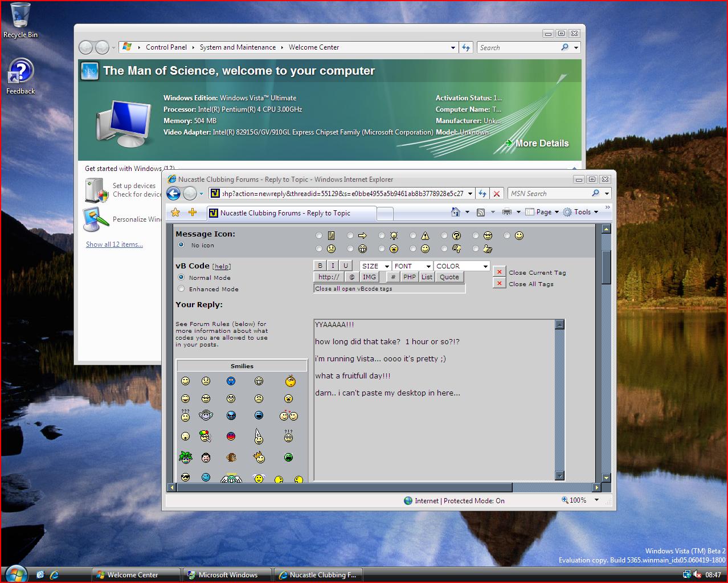
Task: Expand the COLOR dropdown in vB Code
Action: (x=461, y=266)
